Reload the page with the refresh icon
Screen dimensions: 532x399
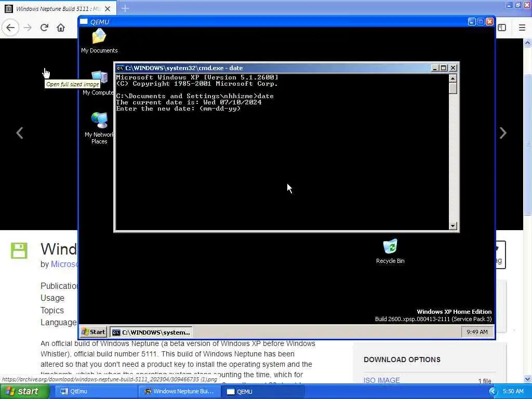click(x=44, y=28)
